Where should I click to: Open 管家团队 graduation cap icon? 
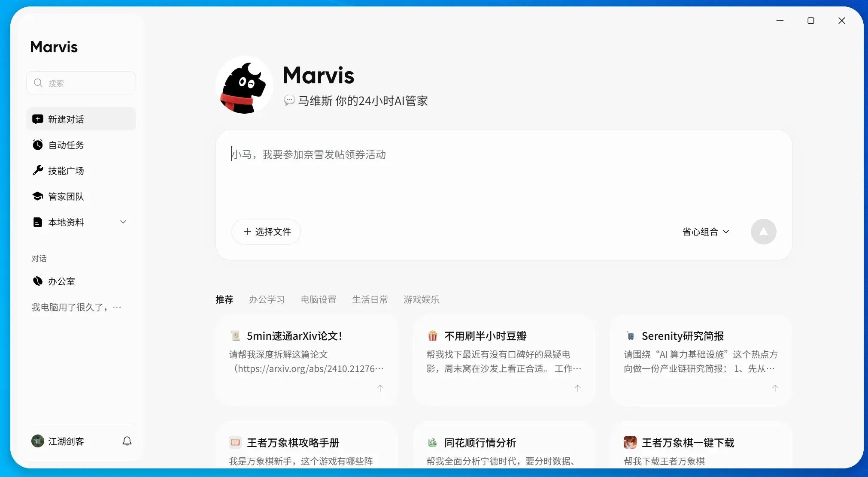pos(38,196)
